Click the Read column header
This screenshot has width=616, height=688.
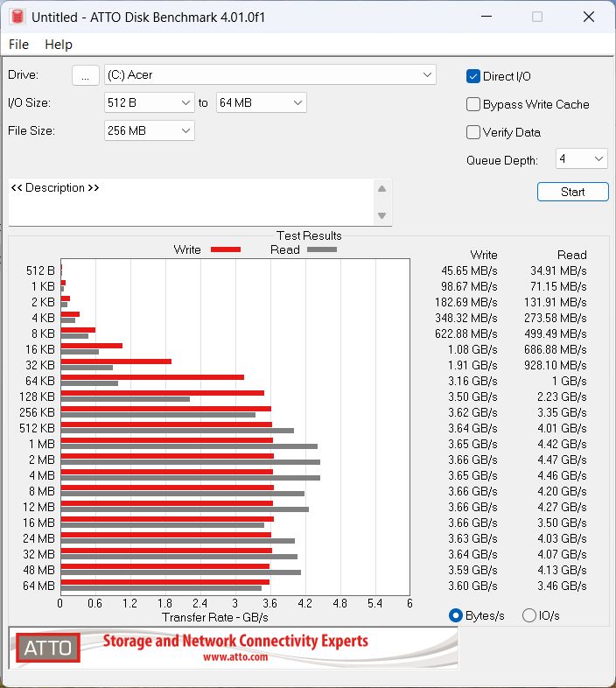point(571,255)
